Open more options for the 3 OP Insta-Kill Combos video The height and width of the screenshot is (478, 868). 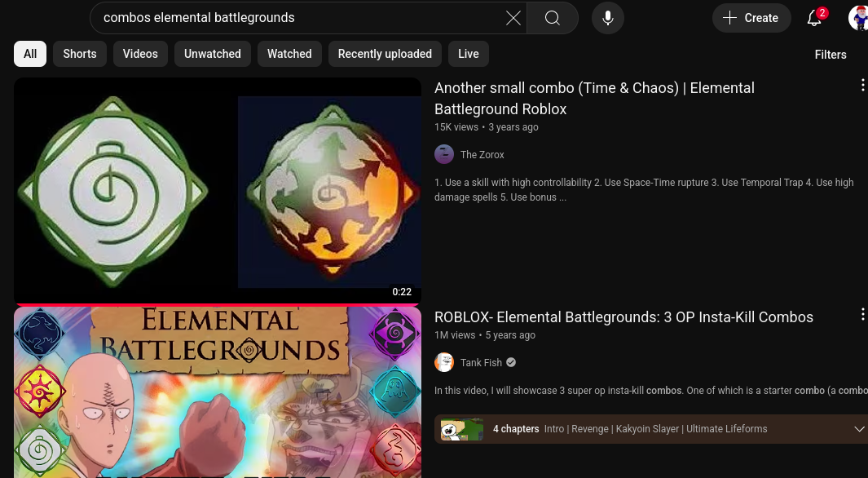coord(862,314)
